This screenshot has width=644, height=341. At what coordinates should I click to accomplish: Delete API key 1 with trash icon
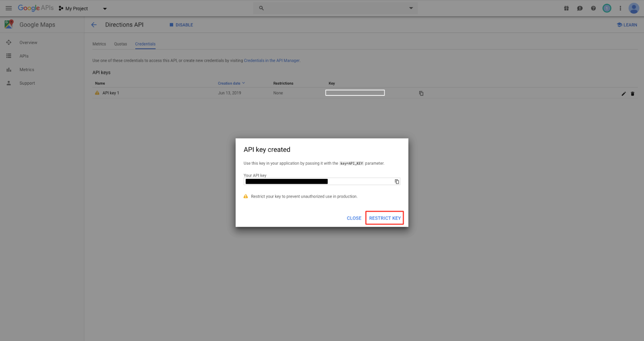click(x=632, y=93)
